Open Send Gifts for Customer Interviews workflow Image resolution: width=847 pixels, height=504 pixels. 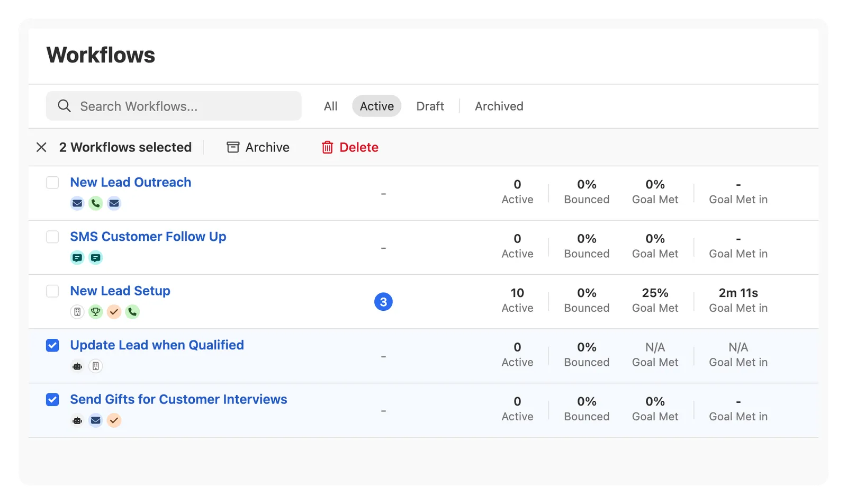pyautogui.click(x=178, y=399)
